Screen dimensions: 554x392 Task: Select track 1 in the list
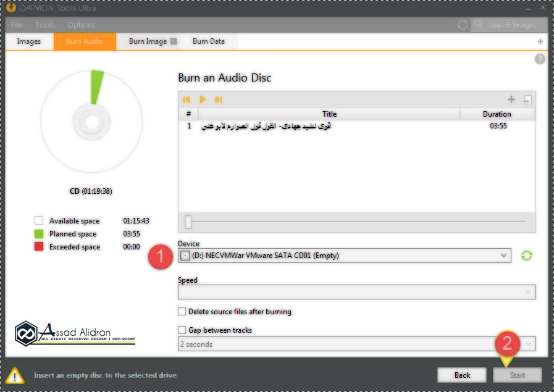pos(357,126)
